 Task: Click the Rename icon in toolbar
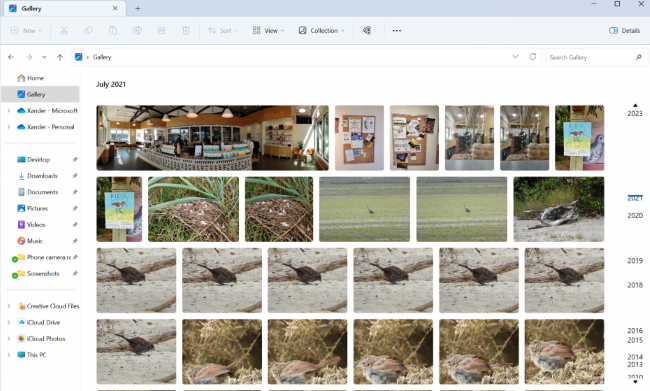click(137, 31)
